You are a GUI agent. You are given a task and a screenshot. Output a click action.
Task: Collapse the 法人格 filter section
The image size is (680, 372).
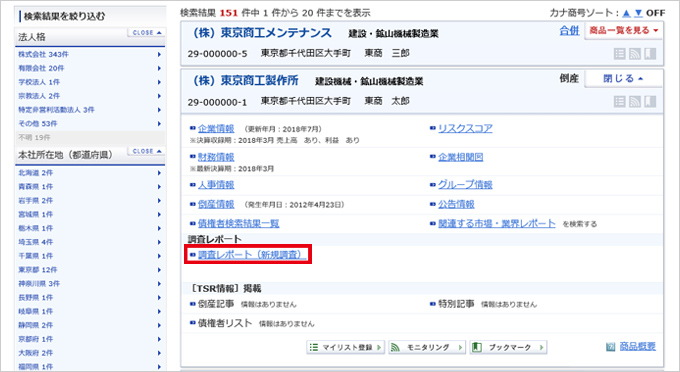click(146, 33)
